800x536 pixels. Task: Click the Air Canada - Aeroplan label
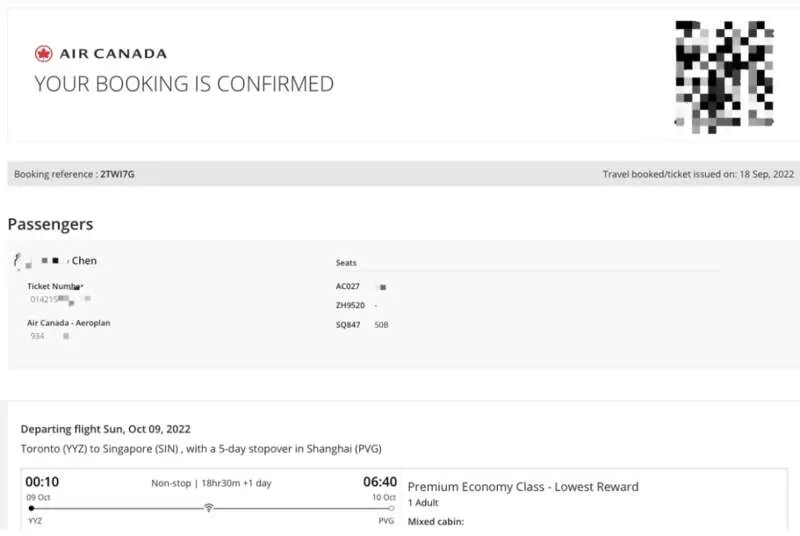pos(69,323)
